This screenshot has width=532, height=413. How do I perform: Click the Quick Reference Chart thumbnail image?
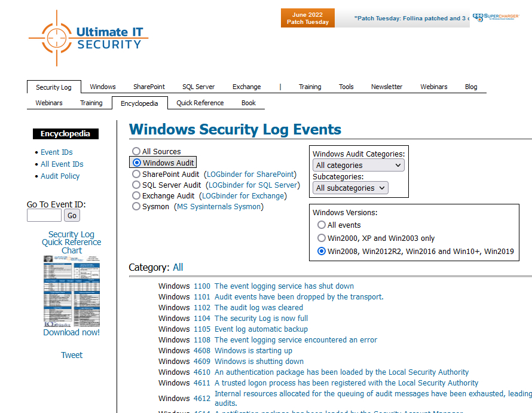pos(72,291)
